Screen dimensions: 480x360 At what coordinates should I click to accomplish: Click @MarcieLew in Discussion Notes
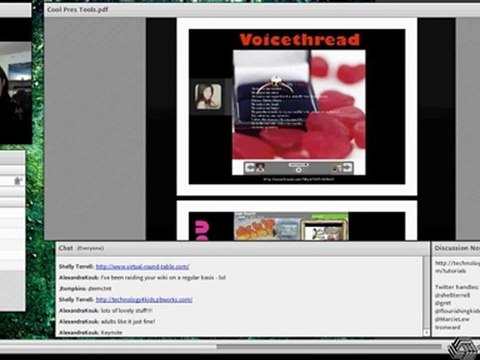[452, 319]
